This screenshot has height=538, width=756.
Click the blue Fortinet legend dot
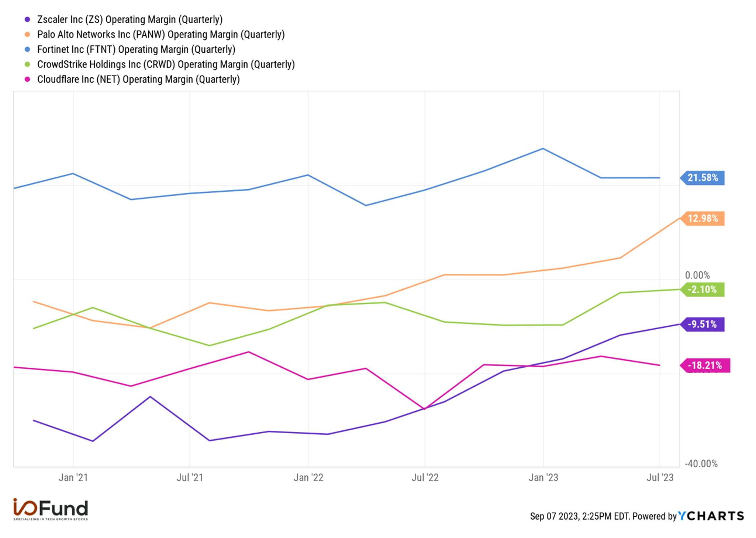(x=27, y=50)
